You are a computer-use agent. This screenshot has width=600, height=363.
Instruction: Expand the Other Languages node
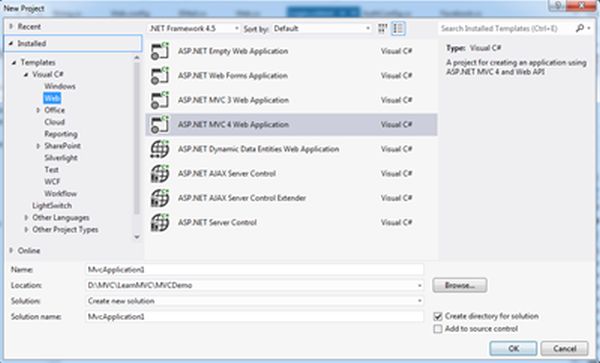click(26, 218)
